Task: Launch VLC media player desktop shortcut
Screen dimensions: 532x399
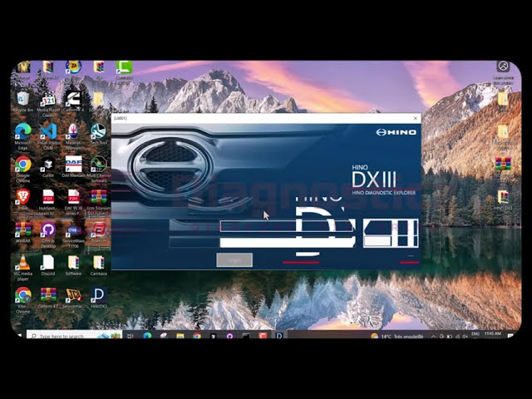Action: (22, 267)
